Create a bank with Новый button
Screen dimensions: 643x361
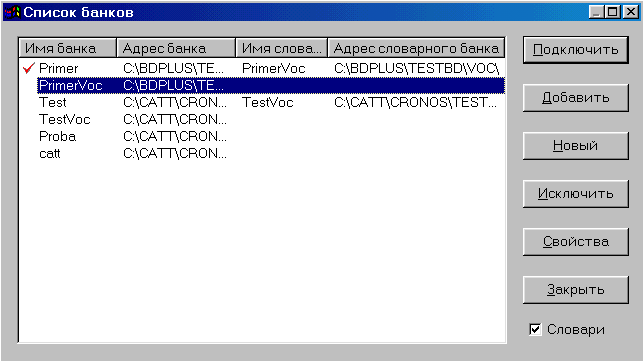(x=575, y=146)
